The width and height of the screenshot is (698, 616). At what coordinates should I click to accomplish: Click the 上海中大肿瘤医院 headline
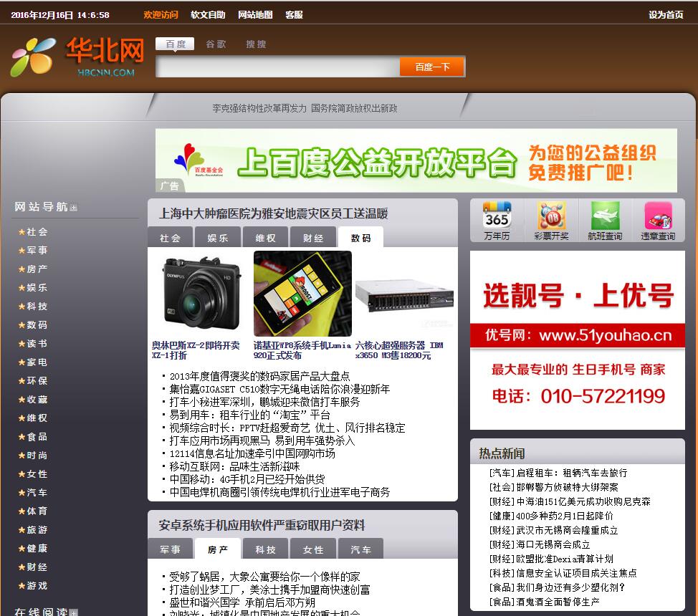click(x=274, y=213)
